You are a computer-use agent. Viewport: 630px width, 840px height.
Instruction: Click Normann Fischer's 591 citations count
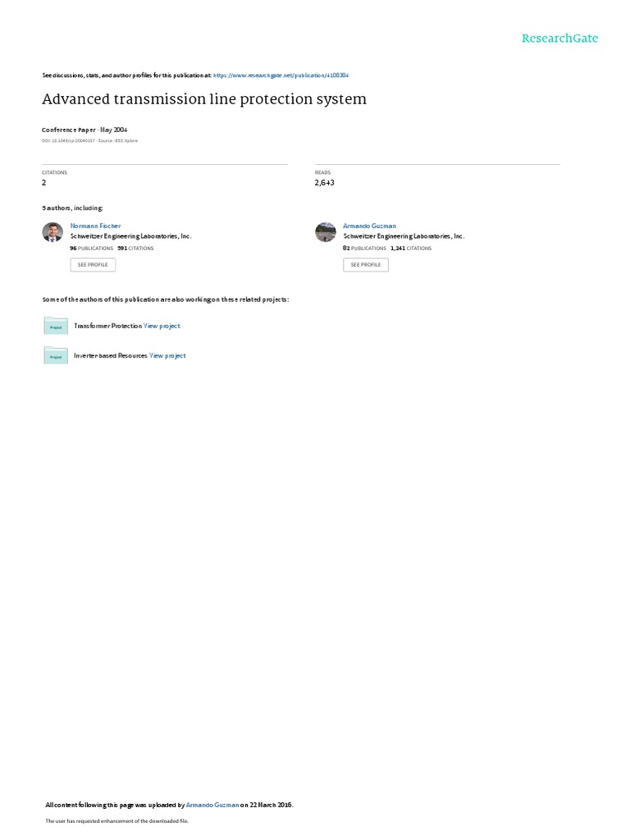coord(135,249)
